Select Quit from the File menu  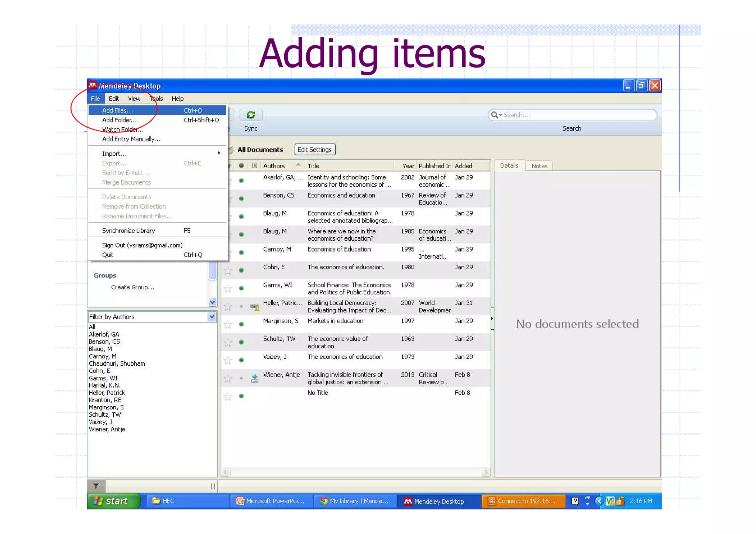click(157, 255)
